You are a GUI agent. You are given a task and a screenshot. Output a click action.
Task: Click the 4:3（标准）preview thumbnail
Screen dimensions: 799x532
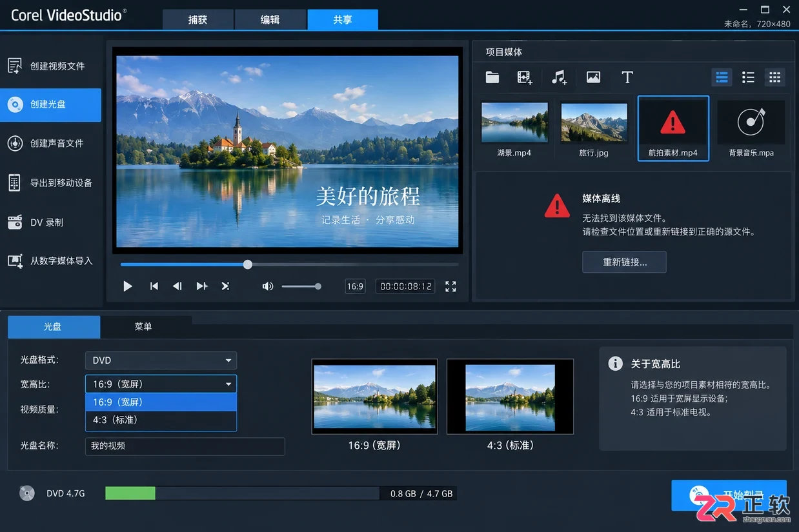point(510,396)
